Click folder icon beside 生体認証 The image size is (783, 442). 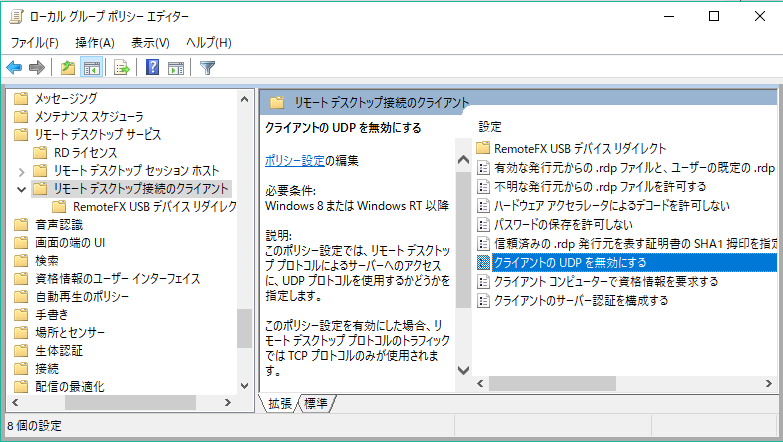(21, 351)
